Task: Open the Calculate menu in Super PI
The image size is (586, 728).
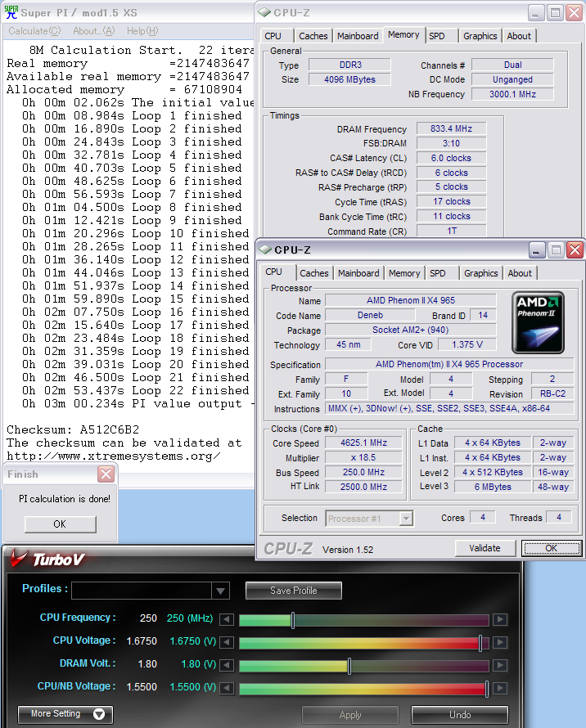Action: pos(34,31)
